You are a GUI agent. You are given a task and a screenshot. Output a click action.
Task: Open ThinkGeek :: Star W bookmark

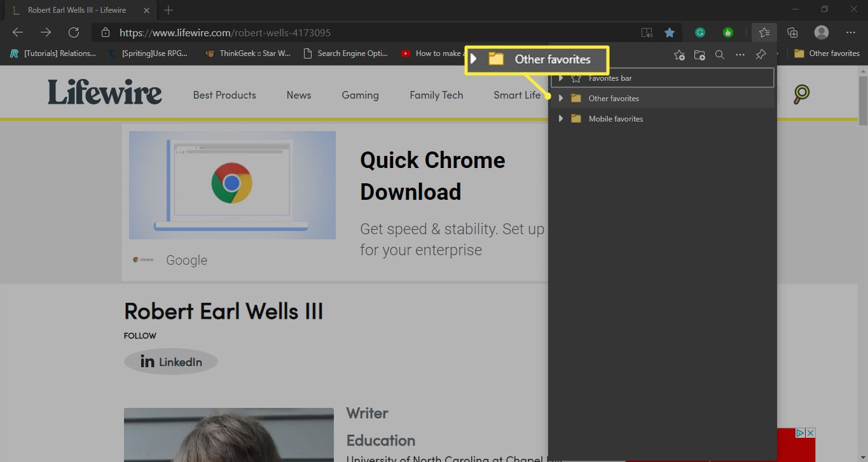248,53
